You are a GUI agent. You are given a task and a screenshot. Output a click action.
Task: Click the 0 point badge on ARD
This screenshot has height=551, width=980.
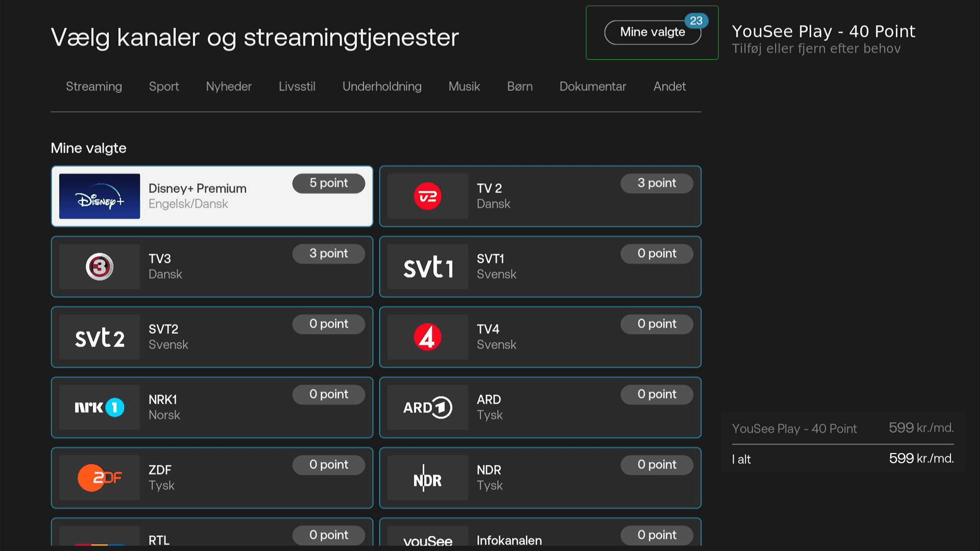[657, 394]
